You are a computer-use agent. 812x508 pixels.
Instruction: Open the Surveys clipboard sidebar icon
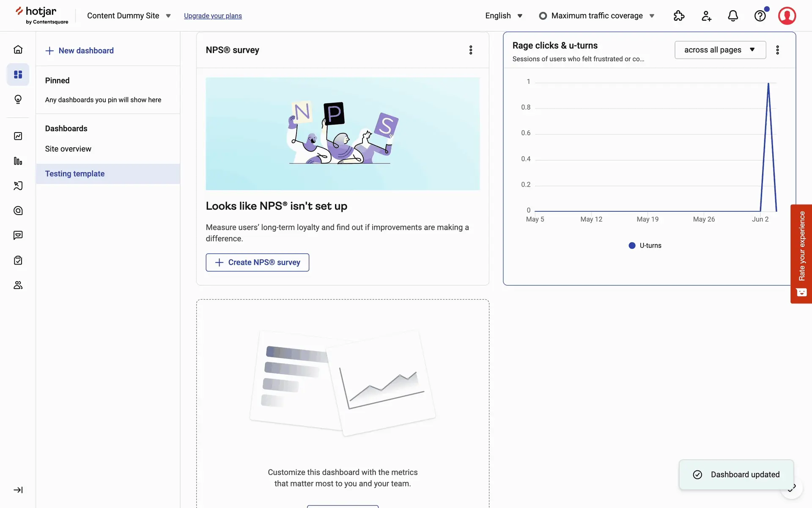(18, 260)
